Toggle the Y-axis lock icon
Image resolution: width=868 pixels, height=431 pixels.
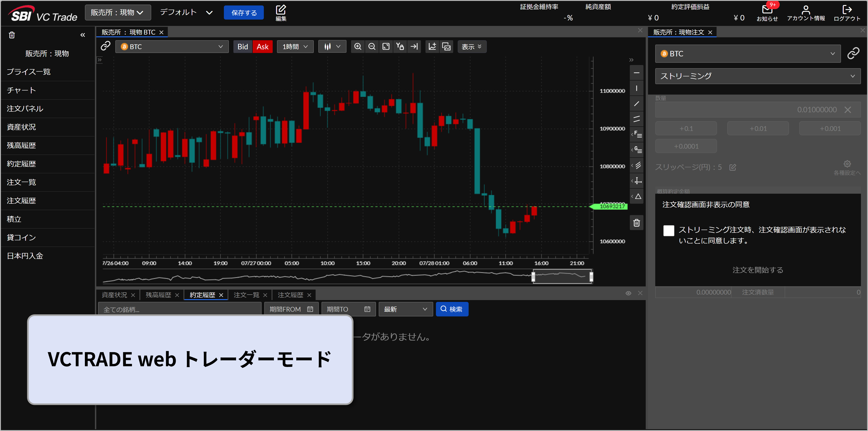[x=400, y=47]
